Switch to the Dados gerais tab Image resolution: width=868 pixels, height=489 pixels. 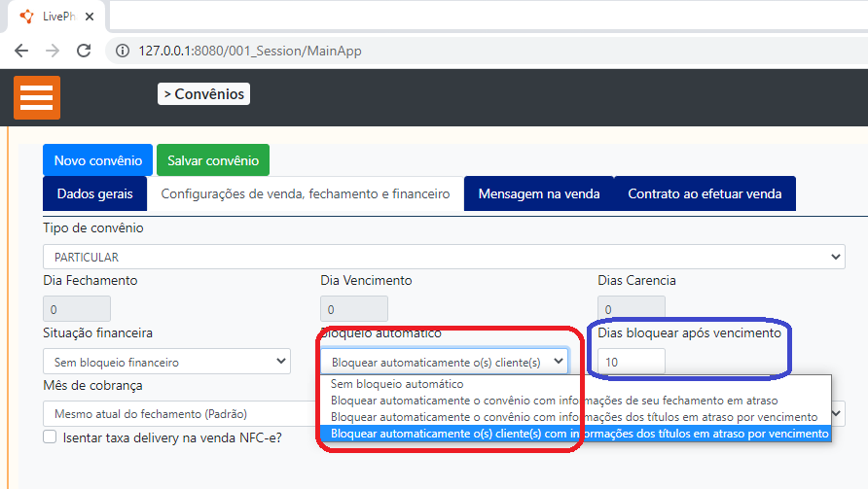click(x=94, y=193)
